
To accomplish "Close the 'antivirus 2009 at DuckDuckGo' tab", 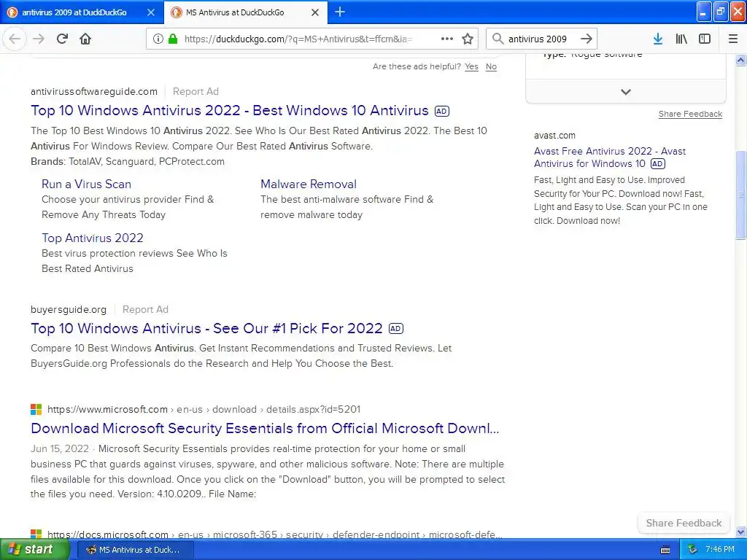I will [150, 12].
